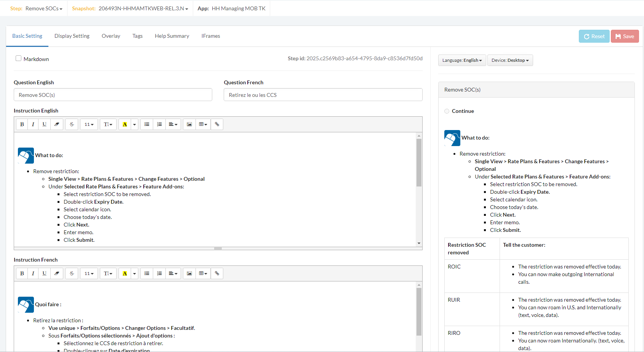
Task: Go to Help Summary tab
Action: click(x=172, y=36)
